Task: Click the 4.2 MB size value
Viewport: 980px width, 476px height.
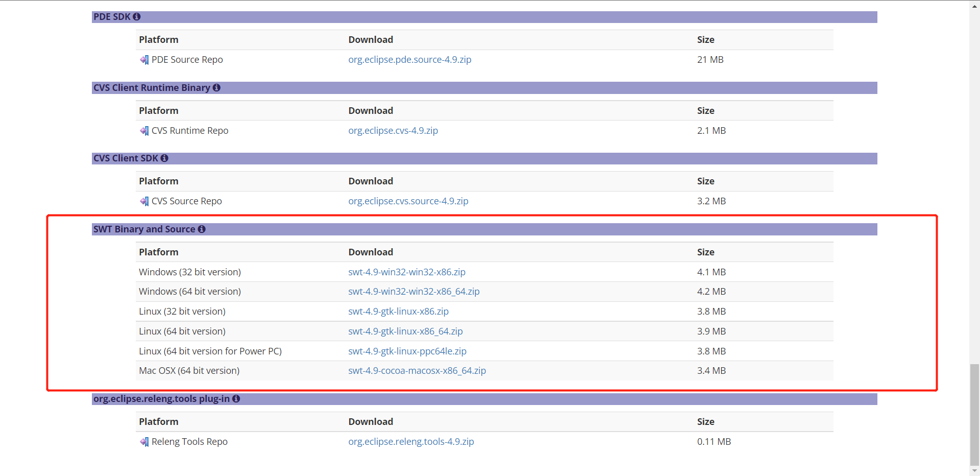Action: click(x=712, y=292)
